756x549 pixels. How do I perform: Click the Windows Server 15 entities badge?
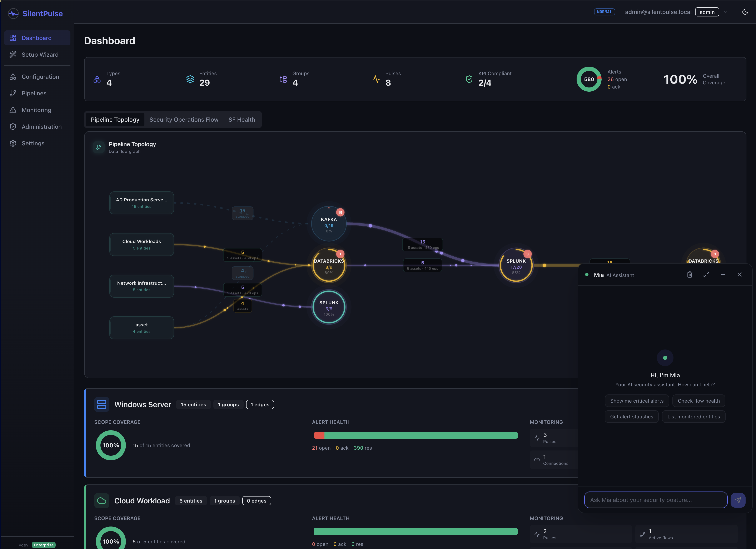pyautogui.click(x=193, y=404)
